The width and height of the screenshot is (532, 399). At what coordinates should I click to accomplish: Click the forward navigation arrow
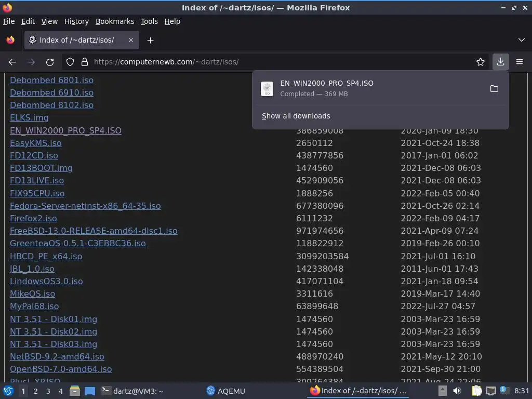pyautogui.click(x=31, y=62)
